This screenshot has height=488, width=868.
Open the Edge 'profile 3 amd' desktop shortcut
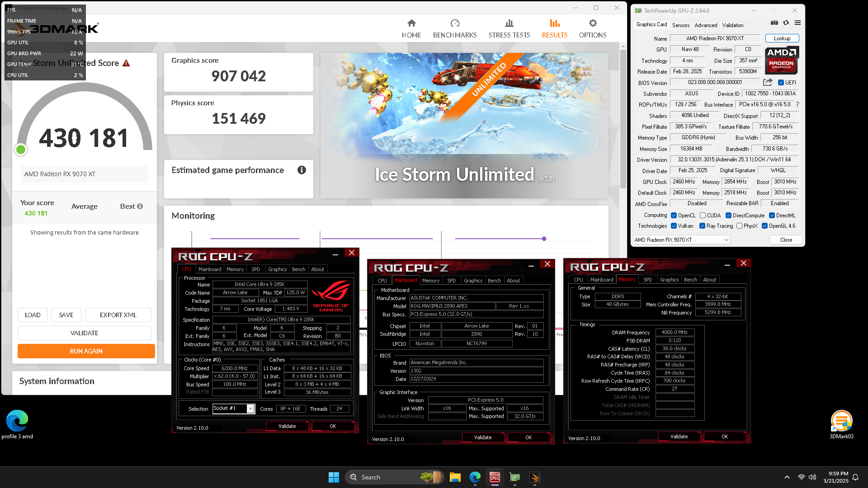(17, 425)
